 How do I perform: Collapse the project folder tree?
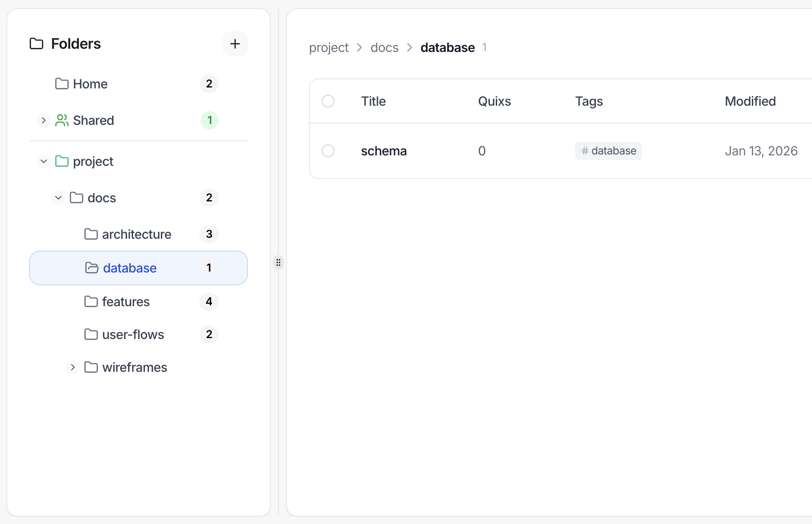click(43, 161)
